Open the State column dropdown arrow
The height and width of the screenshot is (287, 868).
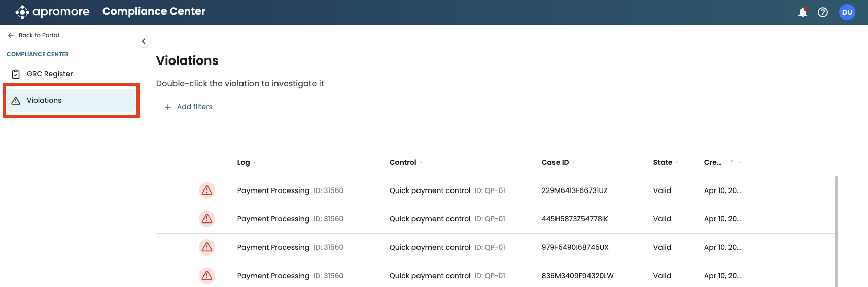pyautogui.click(x=677, y=163)
